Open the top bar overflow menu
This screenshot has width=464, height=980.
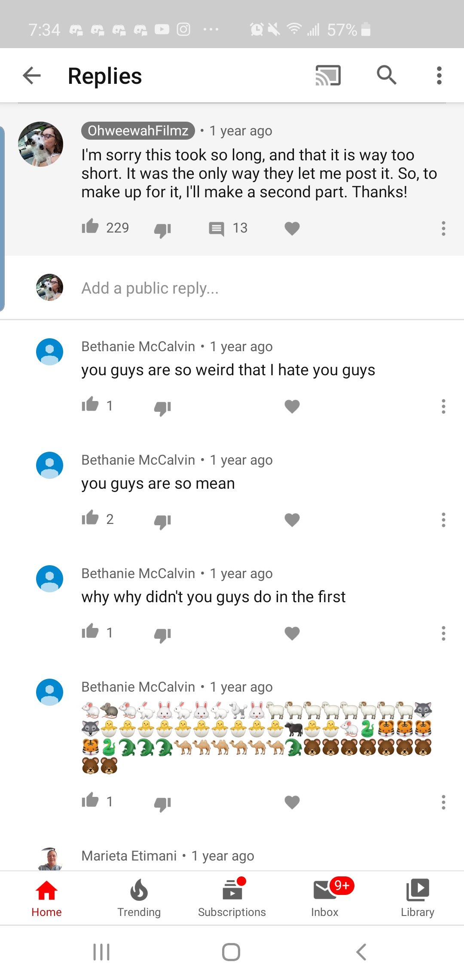439,76
